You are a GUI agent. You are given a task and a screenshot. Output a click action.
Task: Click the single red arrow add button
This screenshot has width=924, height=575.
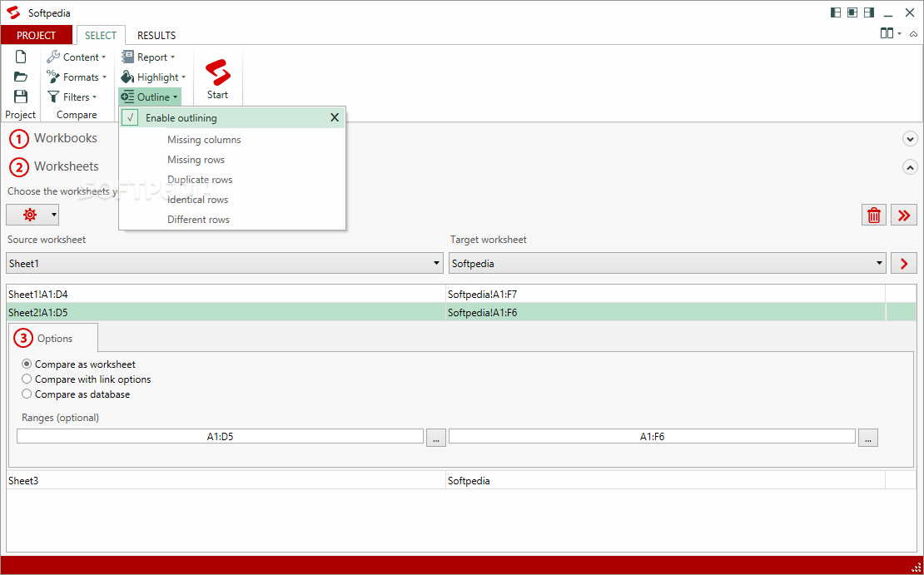[x=904, y=263]
